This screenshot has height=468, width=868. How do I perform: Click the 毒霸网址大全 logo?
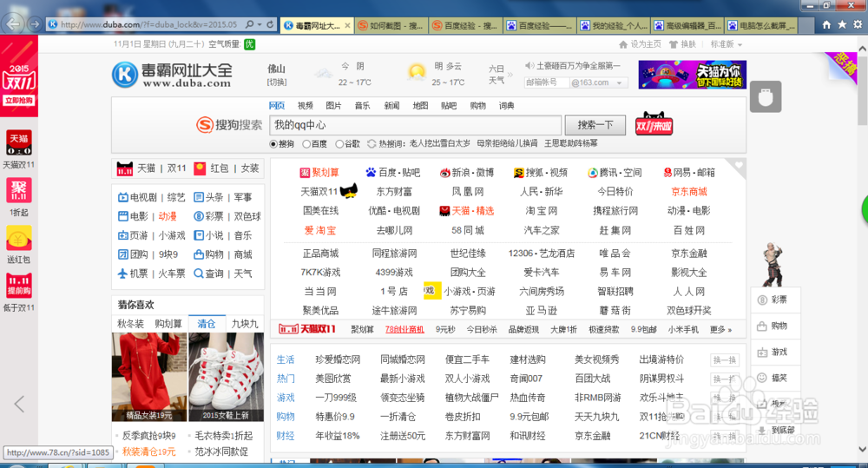tap(172, 75)
